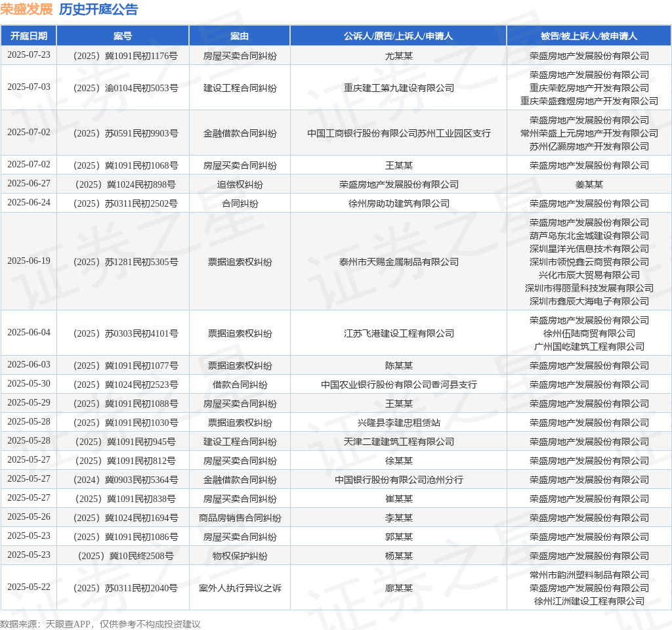Click date 2025-05-30
672x630 pixels.
pyautogui.click(x=29, y=383)
